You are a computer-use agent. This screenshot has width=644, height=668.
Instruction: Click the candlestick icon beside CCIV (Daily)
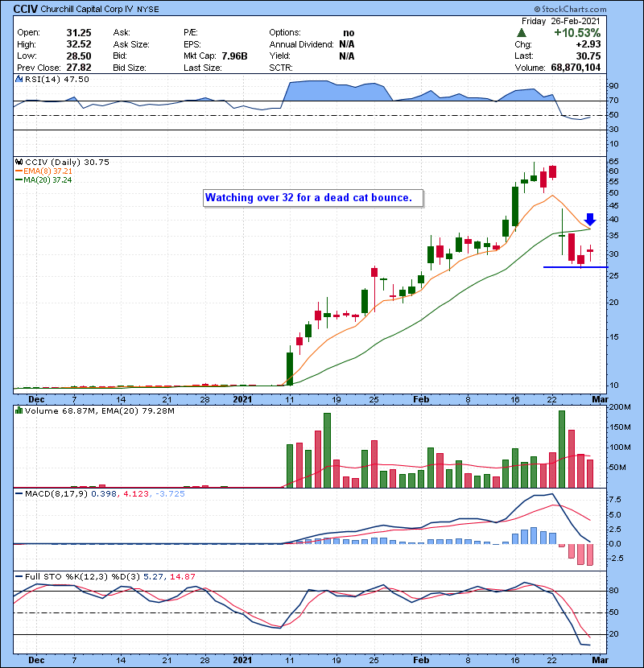(19, 163)
